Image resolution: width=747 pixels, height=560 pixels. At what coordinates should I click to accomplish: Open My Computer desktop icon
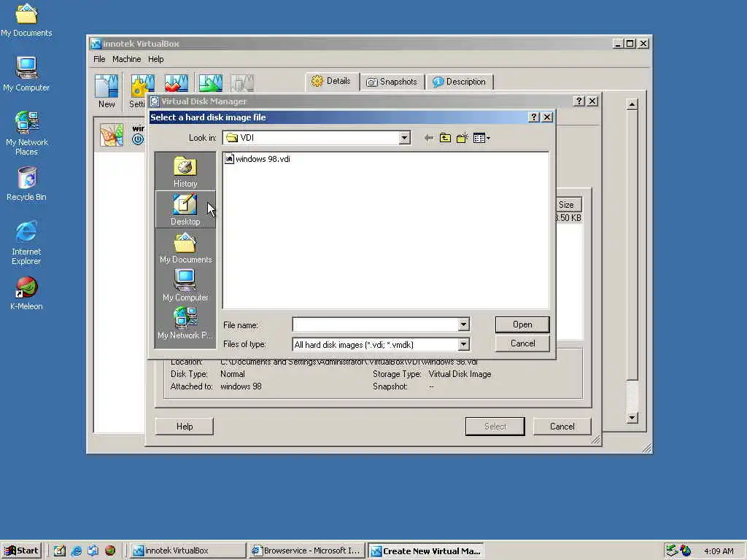coord(26,74)
